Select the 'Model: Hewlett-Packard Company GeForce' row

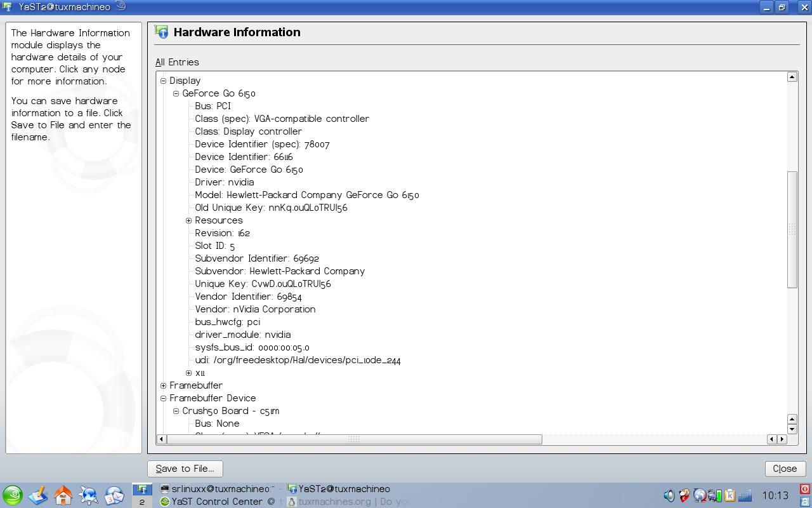307,195
